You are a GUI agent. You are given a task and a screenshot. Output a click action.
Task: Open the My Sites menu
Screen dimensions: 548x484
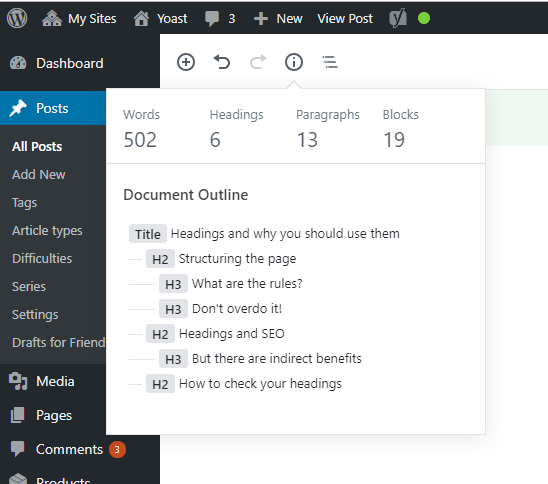(79, 18)
